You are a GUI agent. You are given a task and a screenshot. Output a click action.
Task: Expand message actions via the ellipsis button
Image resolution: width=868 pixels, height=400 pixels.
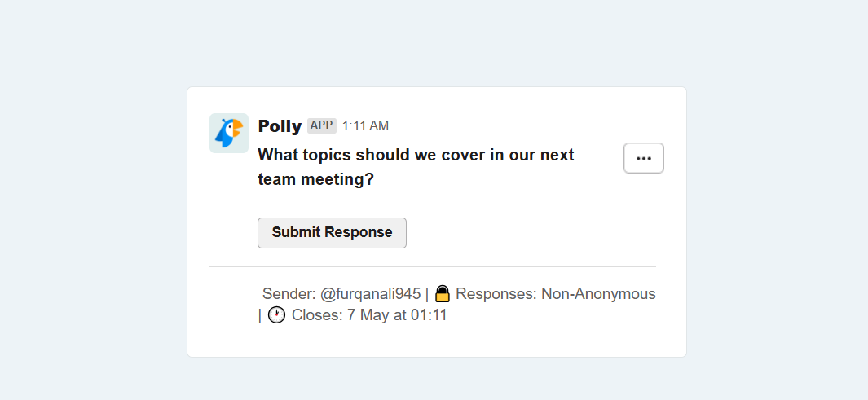644,158
